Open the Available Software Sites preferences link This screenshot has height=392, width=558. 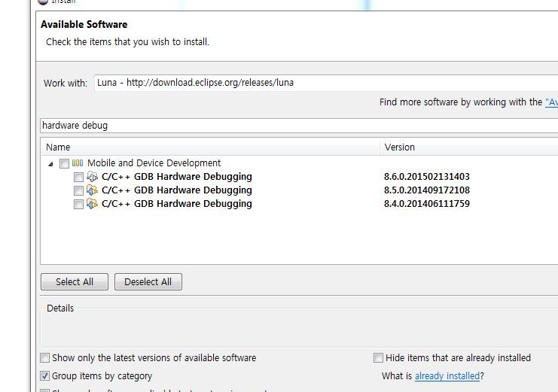pos(551,102)
